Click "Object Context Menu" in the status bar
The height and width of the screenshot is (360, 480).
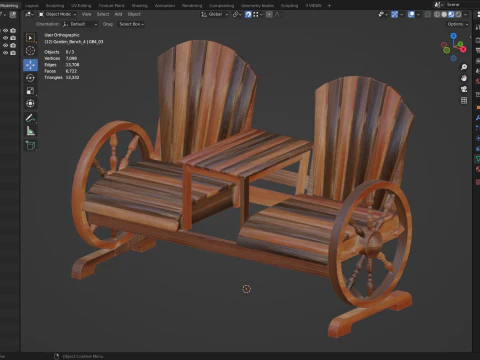(83, 356)
